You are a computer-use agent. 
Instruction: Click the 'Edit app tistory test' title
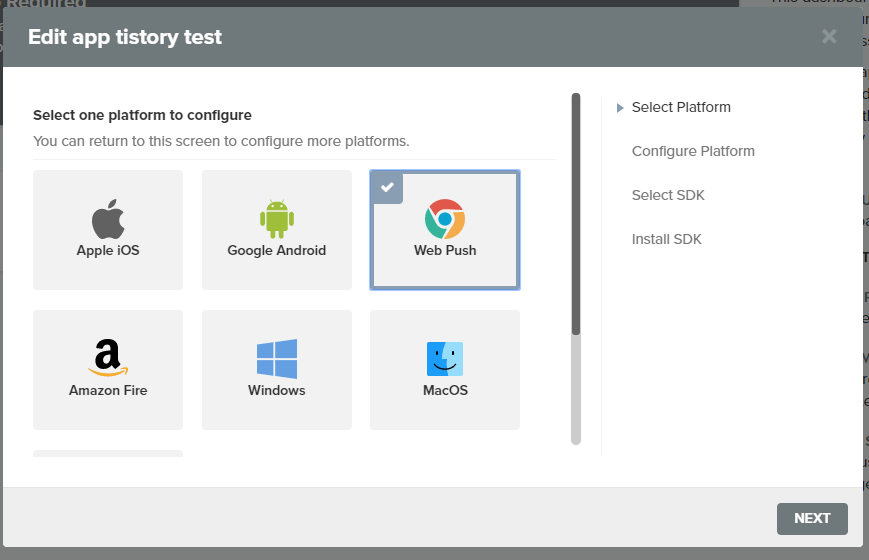coord(125,38)
